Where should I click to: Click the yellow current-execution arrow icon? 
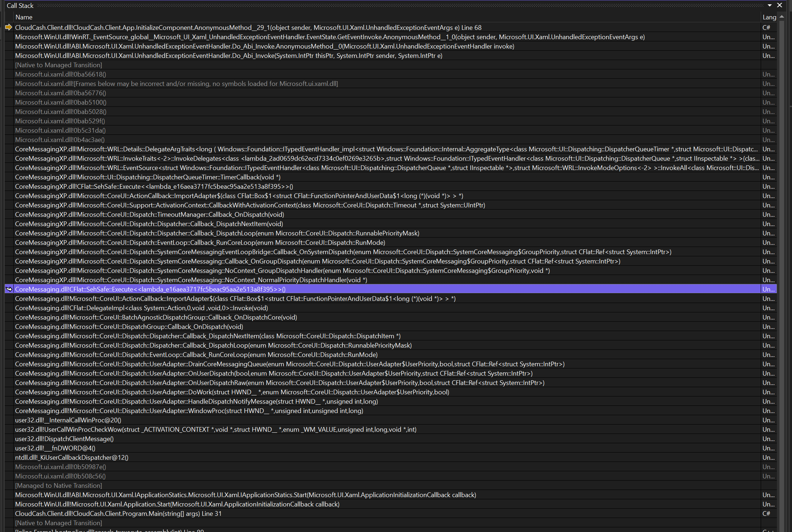pos(9,27)
